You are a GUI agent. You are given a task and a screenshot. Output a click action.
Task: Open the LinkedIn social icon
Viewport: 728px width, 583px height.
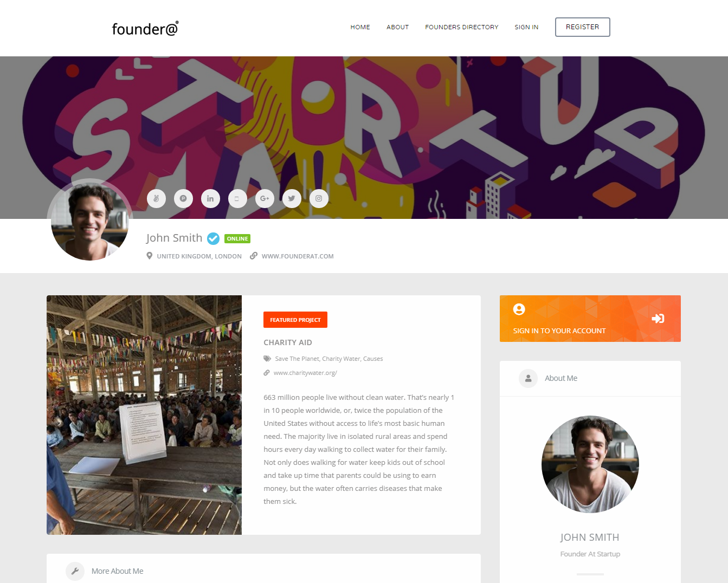[x=210, y=198]
